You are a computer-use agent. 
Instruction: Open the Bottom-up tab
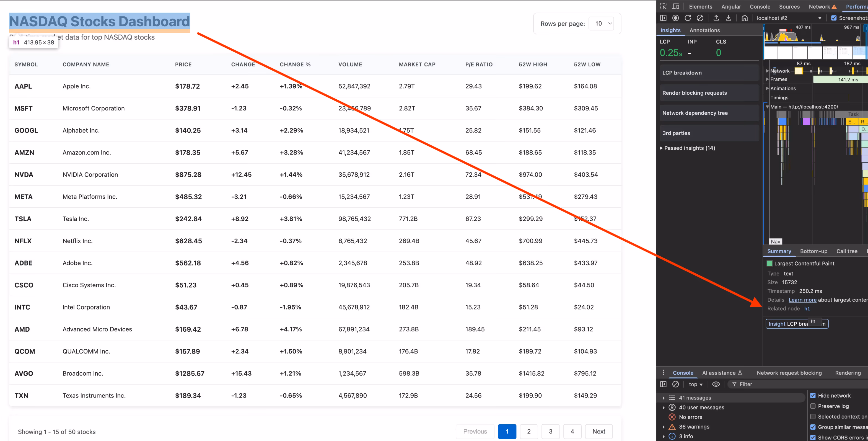tap(813, 251)
